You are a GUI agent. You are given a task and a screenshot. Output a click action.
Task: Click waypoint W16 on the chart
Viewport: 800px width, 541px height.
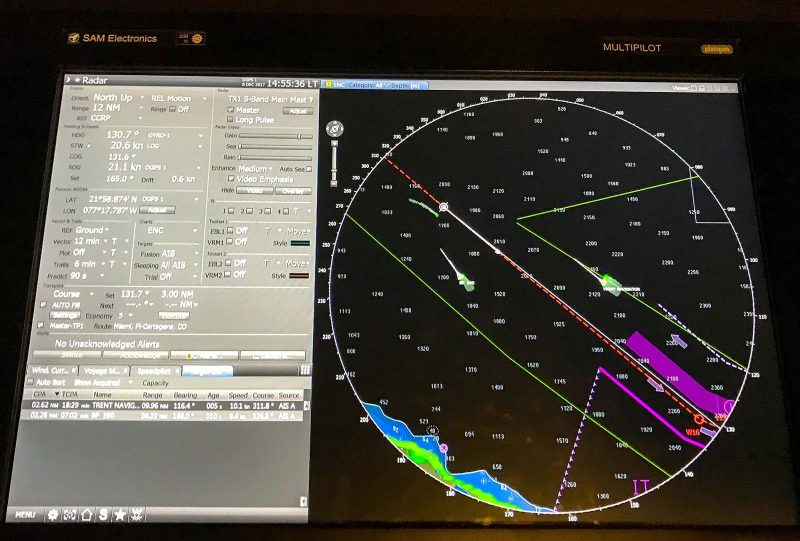pos(699,420)
